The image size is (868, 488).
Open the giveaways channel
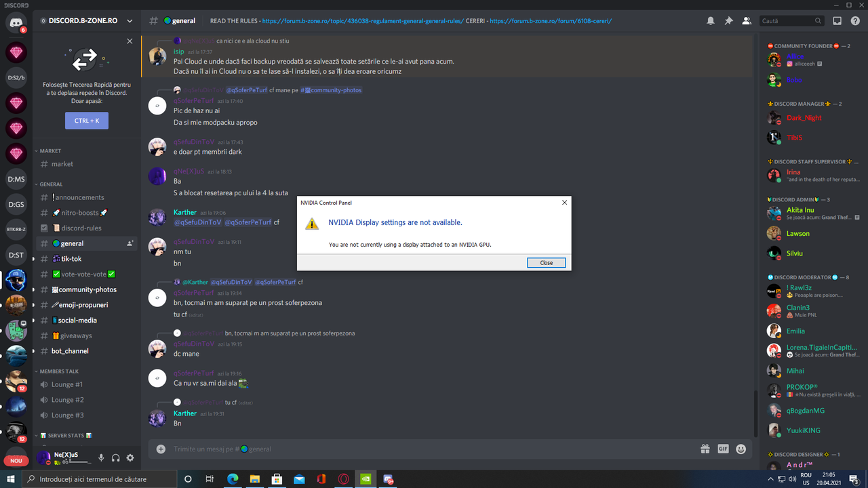click(x=87, y=335)
